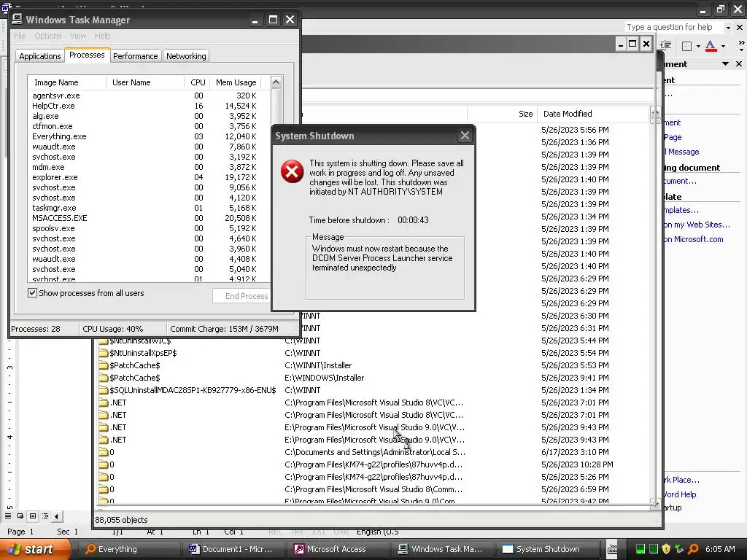Open the Networking tab in Task Manager
This screenshot has height=560, width=747.
(186, 55)
